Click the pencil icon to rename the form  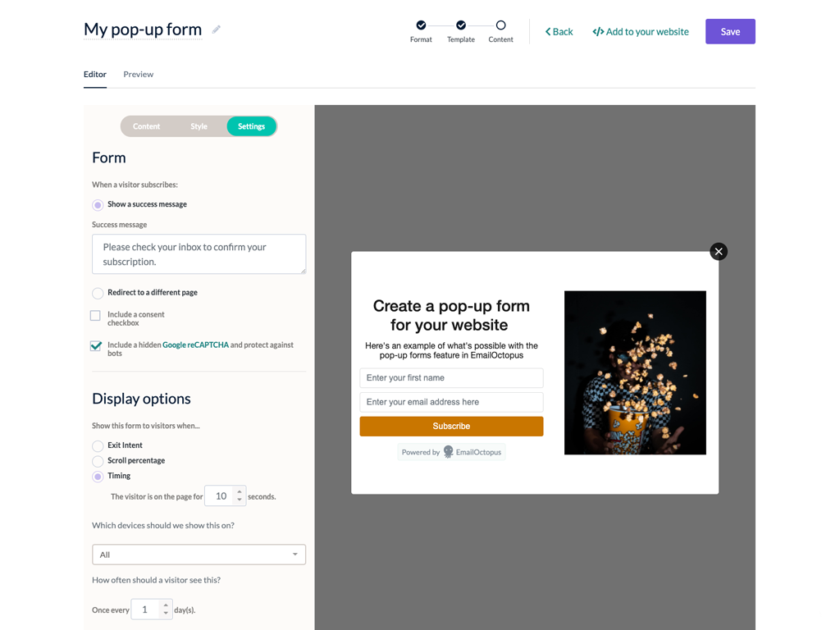pyautogui.click(x=216, y=29)
